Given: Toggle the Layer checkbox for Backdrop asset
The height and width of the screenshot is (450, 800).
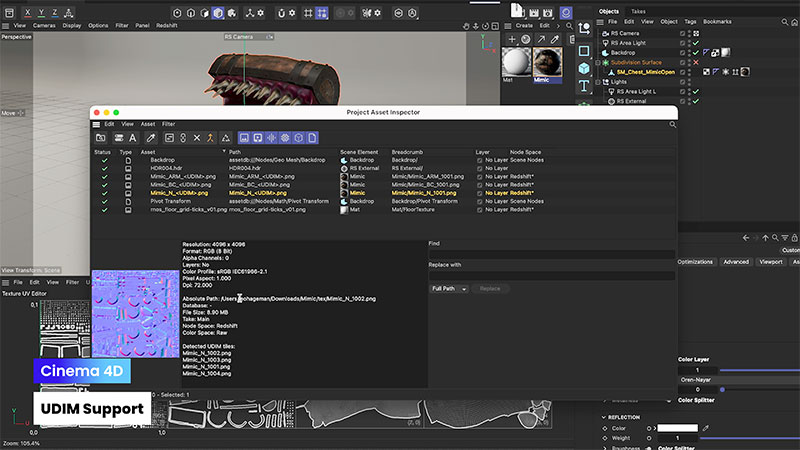Looking at the screenshot, I should click(479, 160).
